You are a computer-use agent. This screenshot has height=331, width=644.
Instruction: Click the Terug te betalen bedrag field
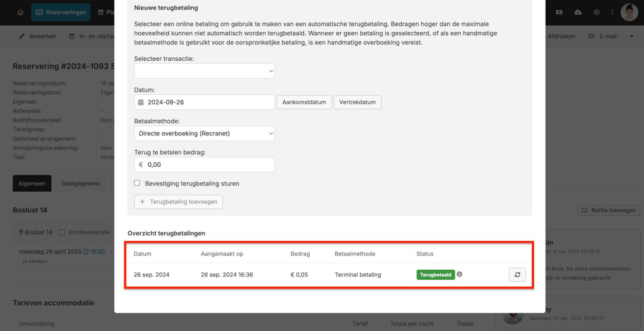click(208, 165)
